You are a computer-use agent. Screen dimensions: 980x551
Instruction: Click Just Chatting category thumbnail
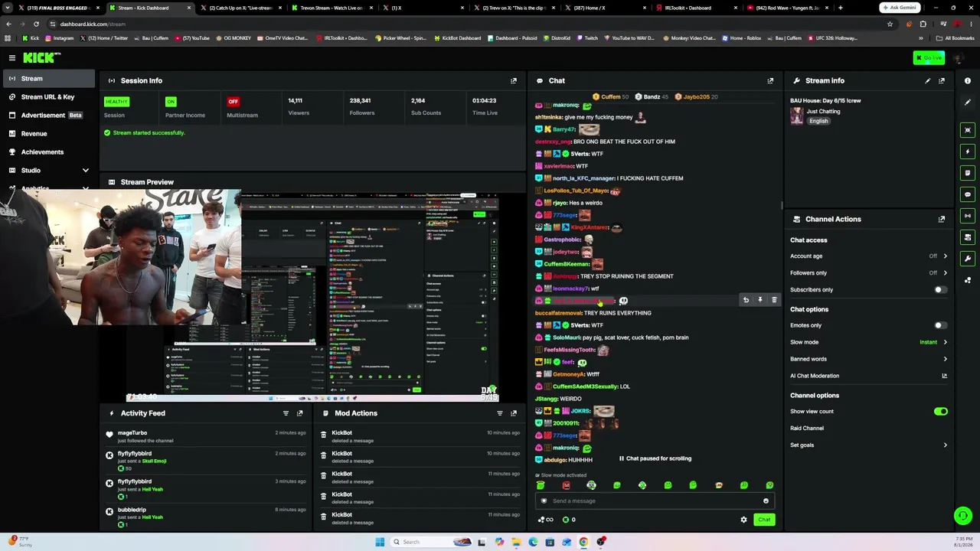coord(797,116)
